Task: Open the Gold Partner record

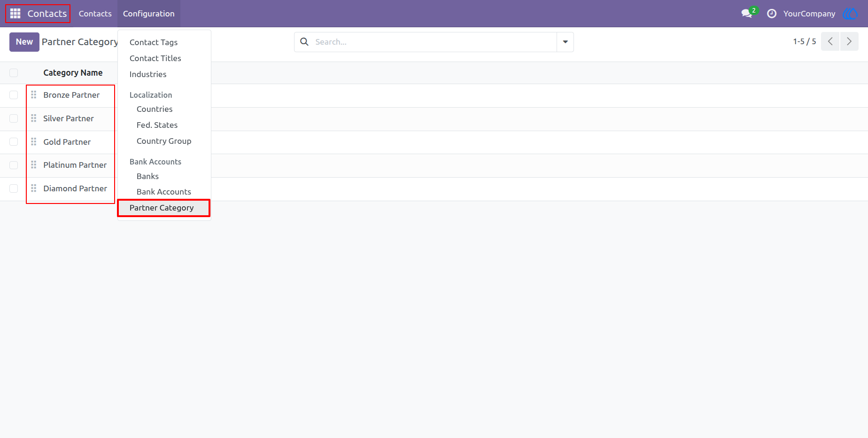Action: [x=67, y=142]
